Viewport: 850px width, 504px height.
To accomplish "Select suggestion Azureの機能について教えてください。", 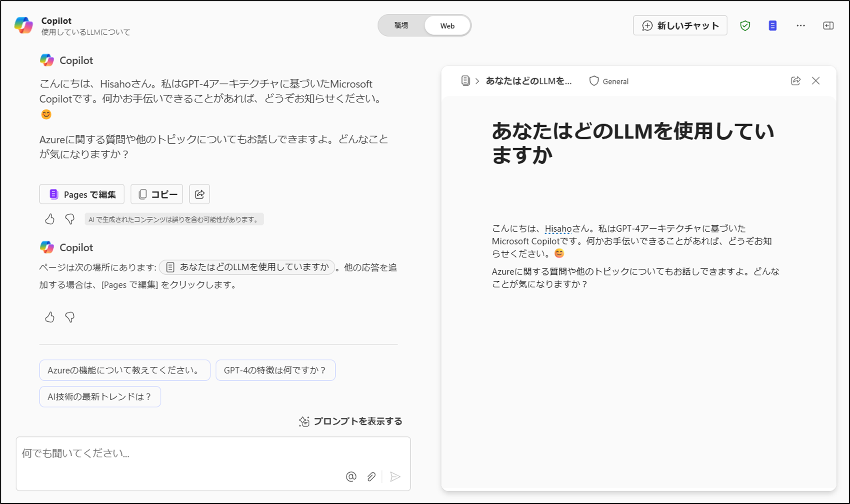I will [125, 370].
